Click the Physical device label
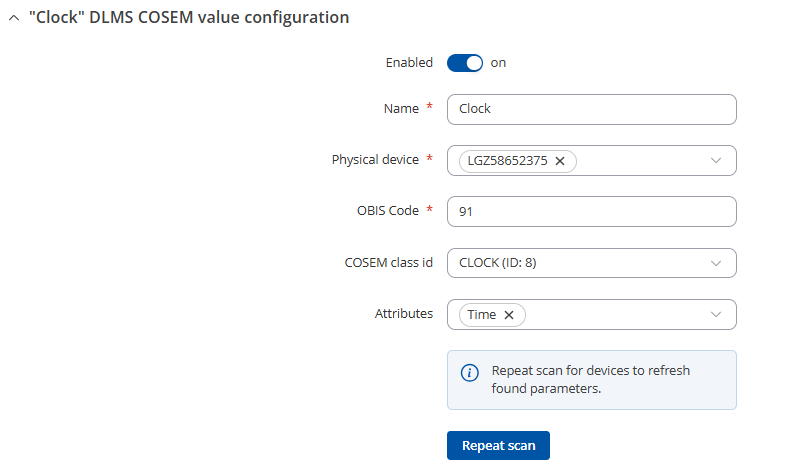Screen dimensions: 791x470 [375, 159]
